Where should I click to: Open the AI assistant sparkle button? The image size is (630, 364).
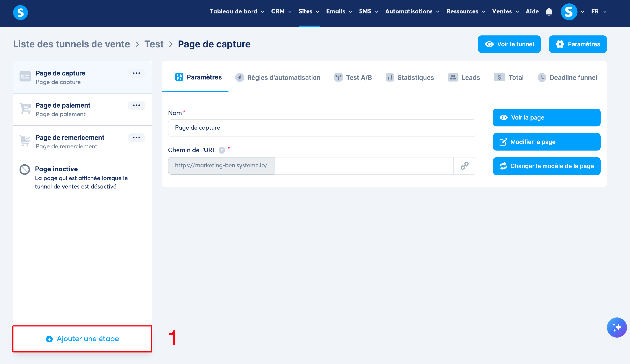click(617, 327)
